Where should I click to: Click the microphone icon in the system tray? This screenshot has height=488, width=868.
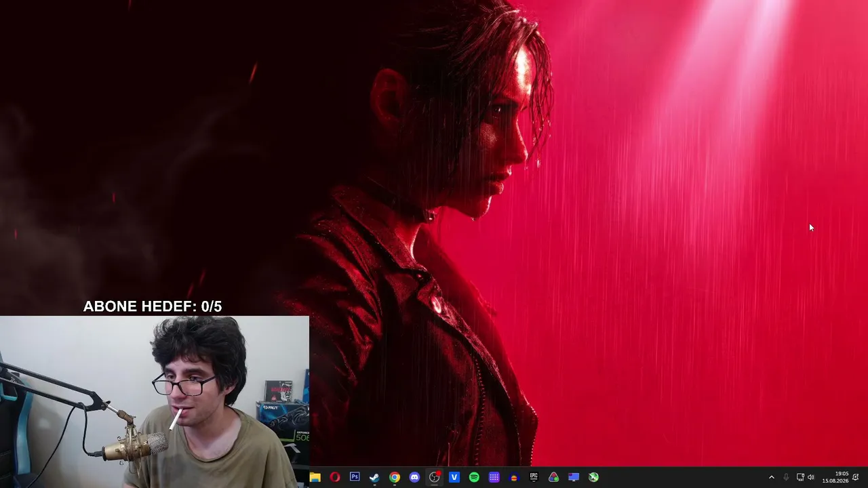click(786, 477)
